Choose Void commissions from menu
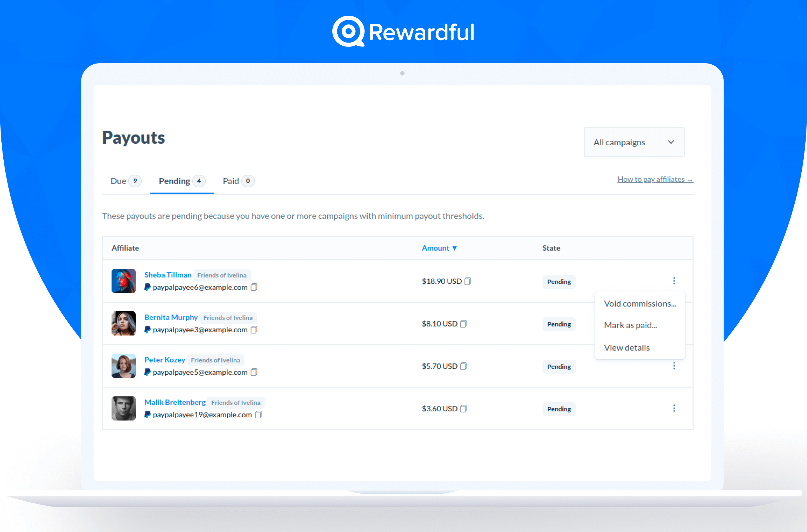The image size is (807, 532). (x=640, y=304)
